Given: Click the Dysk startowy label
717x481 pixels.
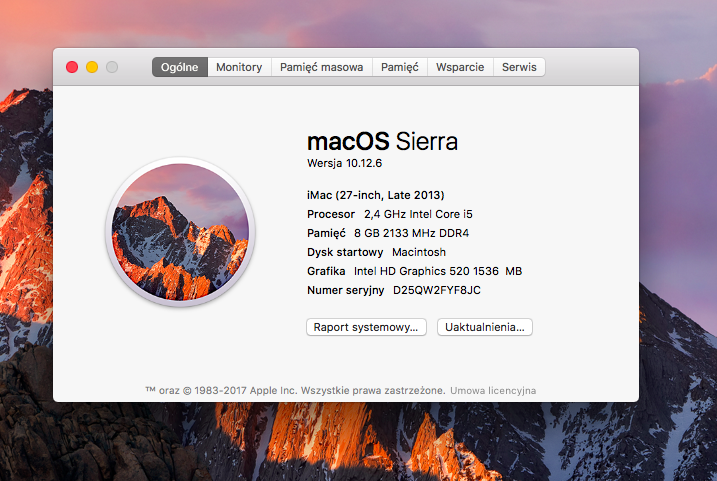Looking at the screenshot, I should [x=345, y=252].
